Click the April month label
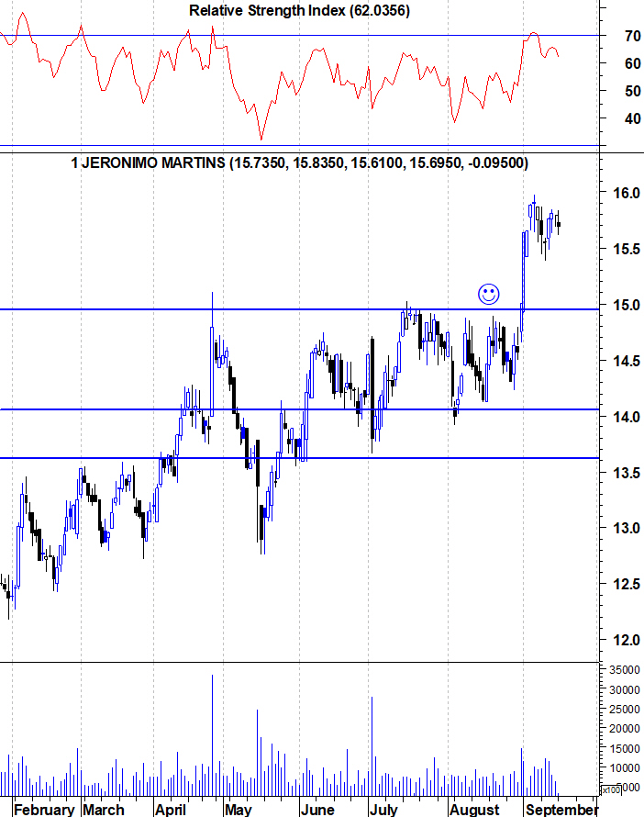This screenshot has width=644, height=817. tap(171, 809)
